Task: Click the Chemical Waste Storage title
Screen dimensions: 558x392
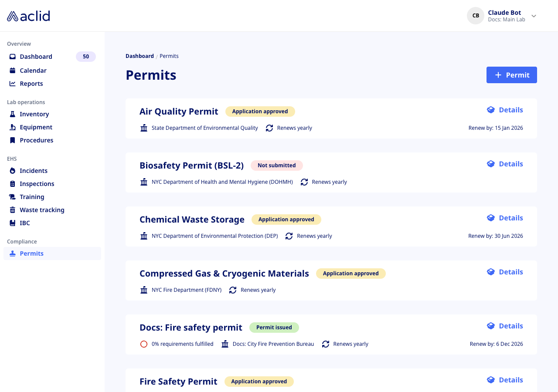Action: pos(192,220)
